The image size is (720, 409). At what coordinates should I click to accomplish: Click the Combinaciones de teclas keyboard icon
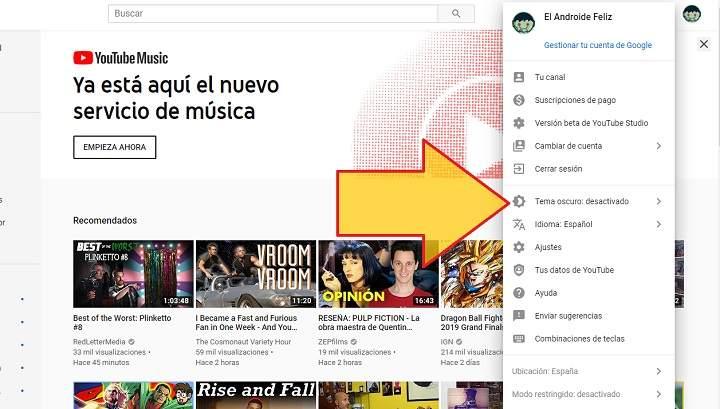[x=519, y=339]
